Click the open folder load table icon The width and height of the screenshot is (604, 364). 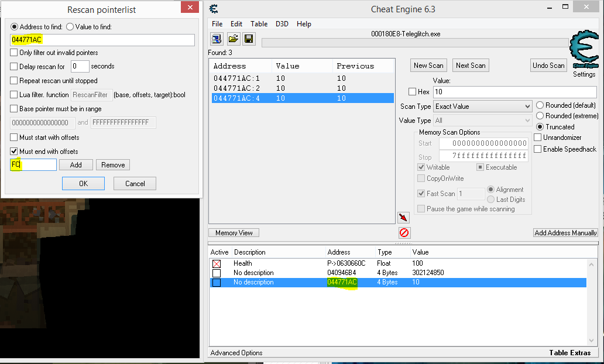pyautogui.click(x=233, y=39)
